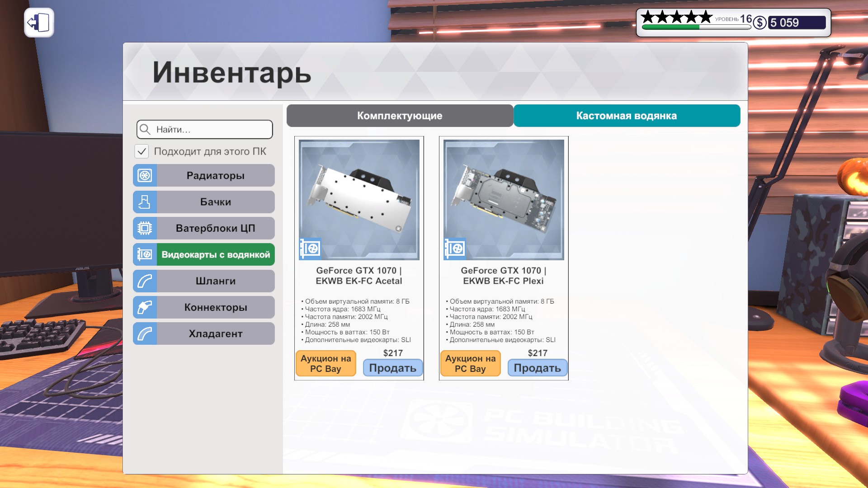The height and width of the screenshot is (488, 868).
Task: Click the reservoir icon next to Бачки
Action: click(145, 202)
